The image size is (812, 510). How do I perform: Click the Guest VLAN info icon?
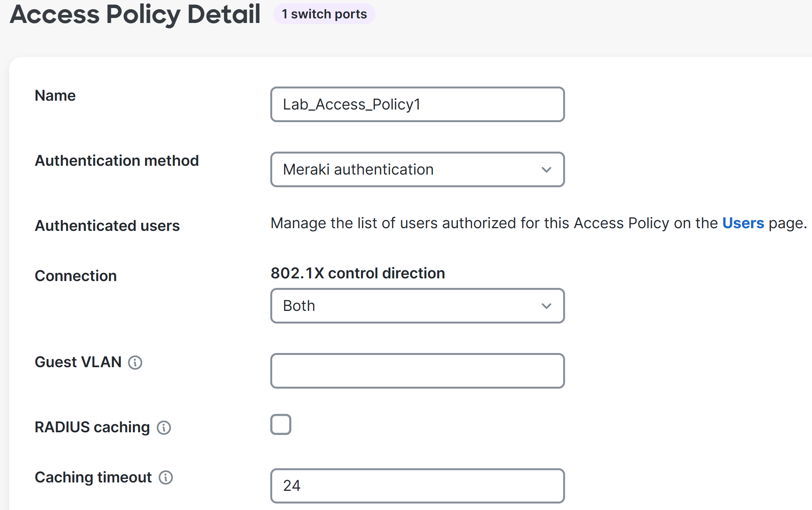click(x=135, y=362)
